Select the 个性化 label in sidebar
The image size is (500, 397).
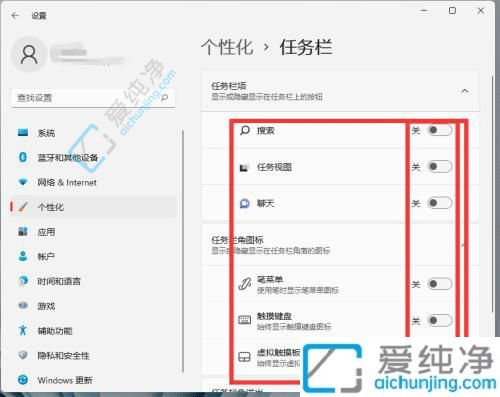50,207
